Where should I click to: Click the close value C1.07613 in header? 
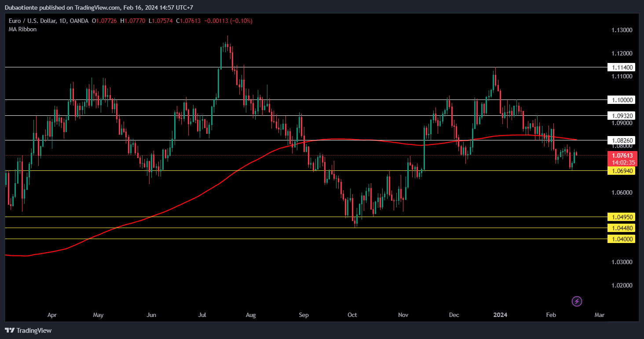click(187, 21)
